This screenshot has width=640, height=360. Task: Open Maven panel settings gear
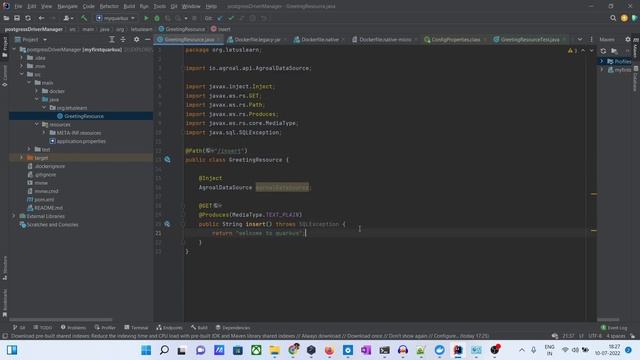pyautogui.click(x=628, y=40)
